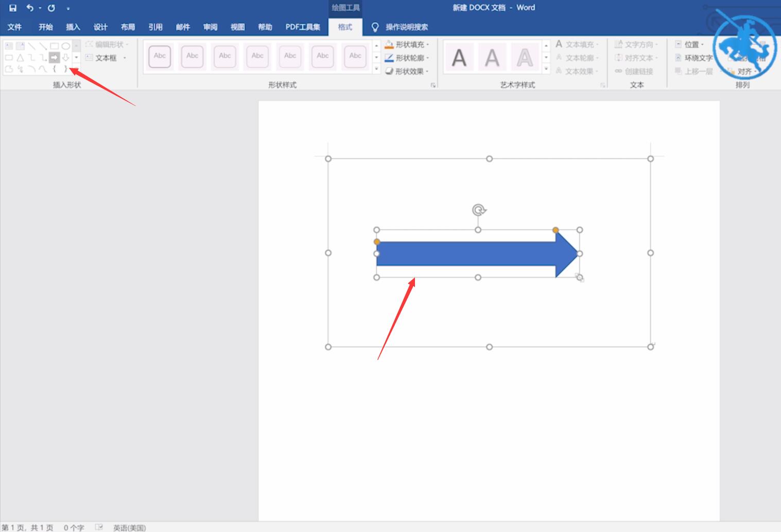The image size is (781, 532).
Task: Redo with the repeat arrow icon
Action: coord(51,8)
